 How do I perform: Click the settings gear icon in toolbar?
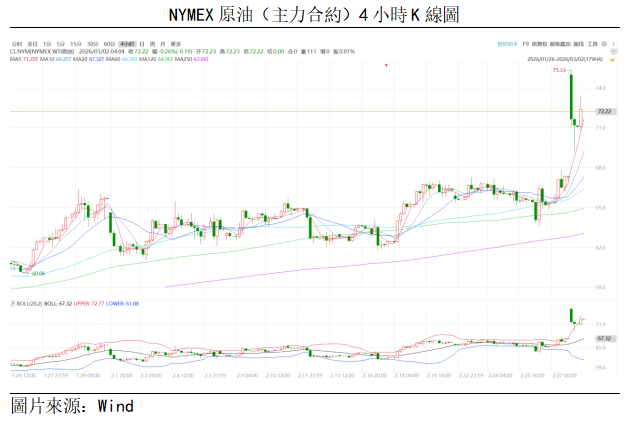coord(604,44)
